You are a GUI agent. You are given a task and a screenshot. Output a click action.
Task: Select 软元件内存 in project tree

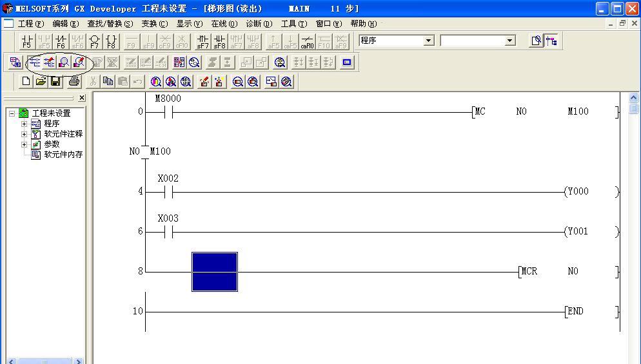click(63, 155)
